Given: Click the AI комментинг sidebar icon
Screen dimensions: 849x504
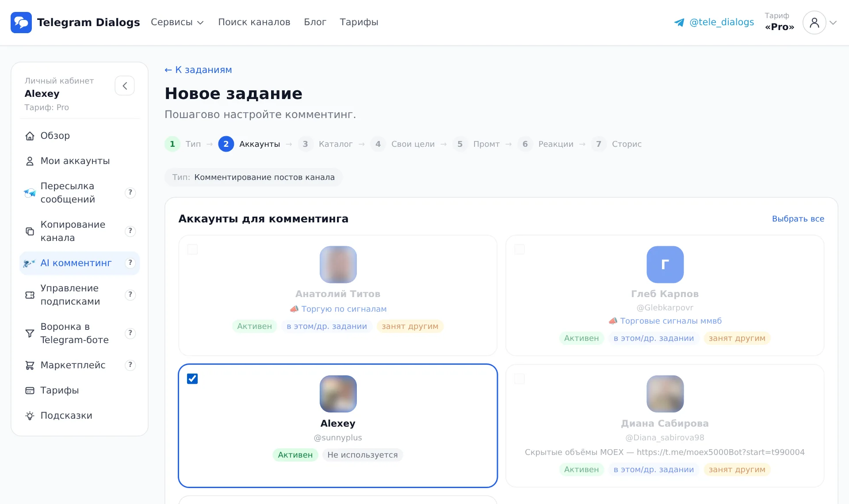Looking at the screenshot, I should 29,263.
